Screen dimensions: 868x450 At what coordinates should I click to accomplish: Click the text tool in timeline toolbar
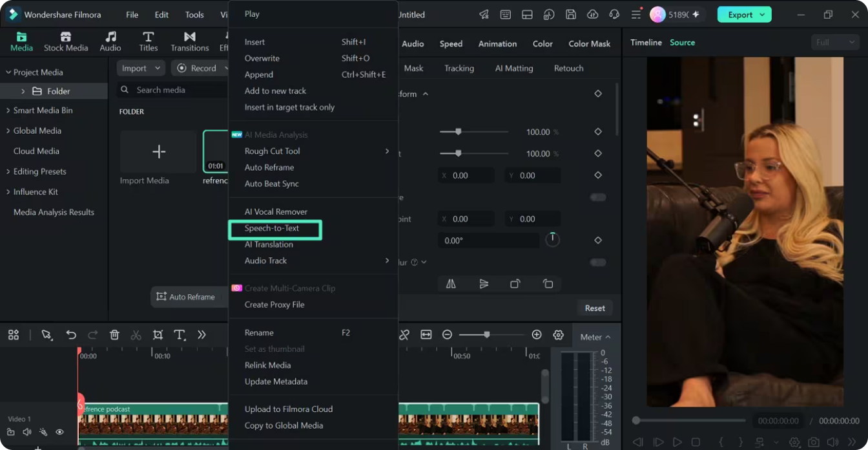[180, 335]
